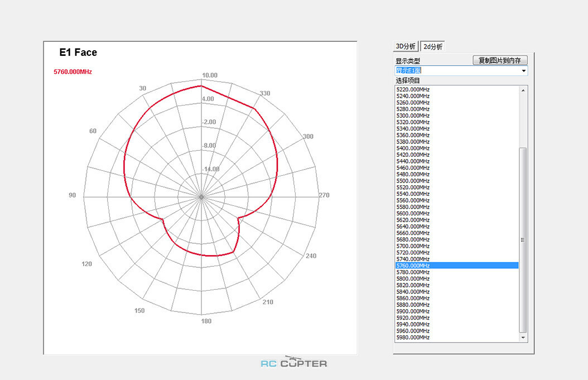The image size is (588, 380).
Task: Select 5920.000MHz in the frequency list
Action: [x=457, y=318]
